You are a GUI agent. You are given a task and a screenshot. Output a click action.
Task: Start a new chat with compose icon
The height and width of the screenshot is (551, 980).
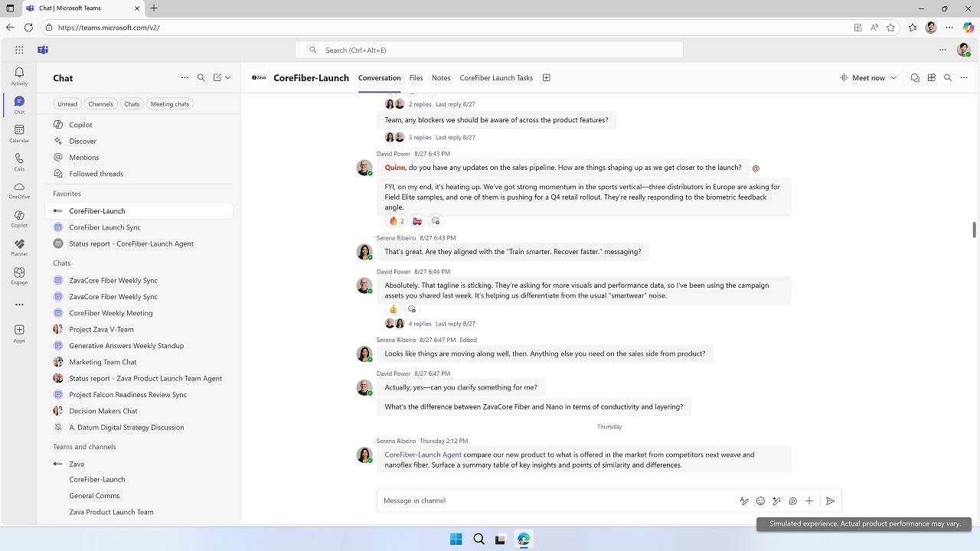217,77
